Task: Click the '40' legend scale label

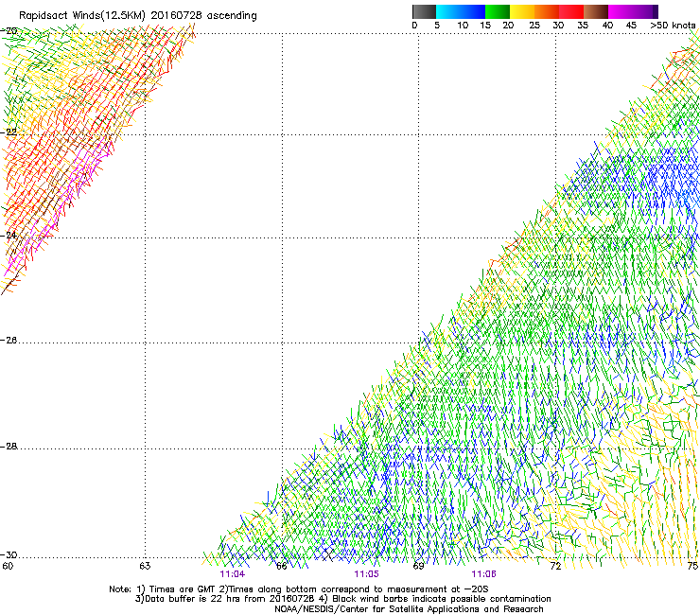Action: pyautogui.click(x=607, y=26)
